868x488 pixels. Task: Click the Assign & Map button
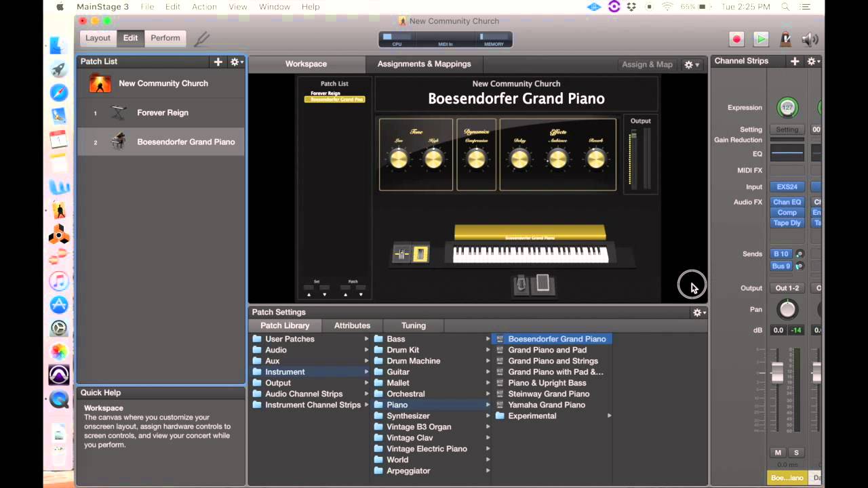(x=647, y=64)
